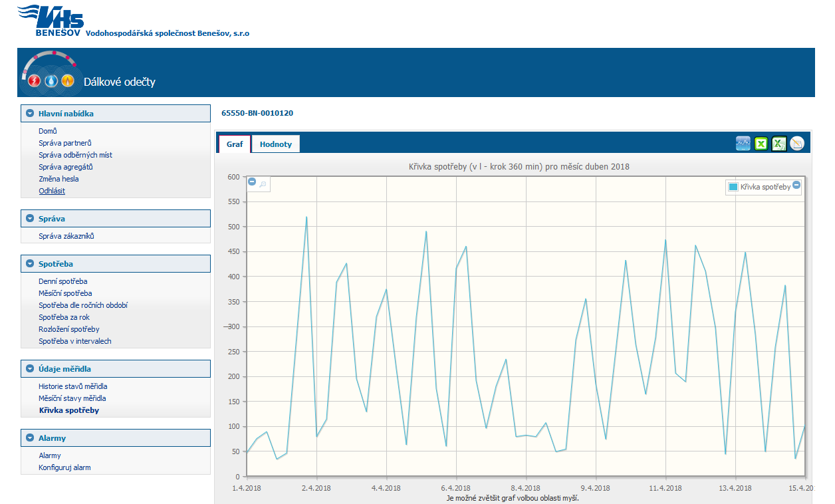This screenshot has height=504, width=835.
Task: Collapse the chart zoom toolbox minus button
Action: pos(252,182)
